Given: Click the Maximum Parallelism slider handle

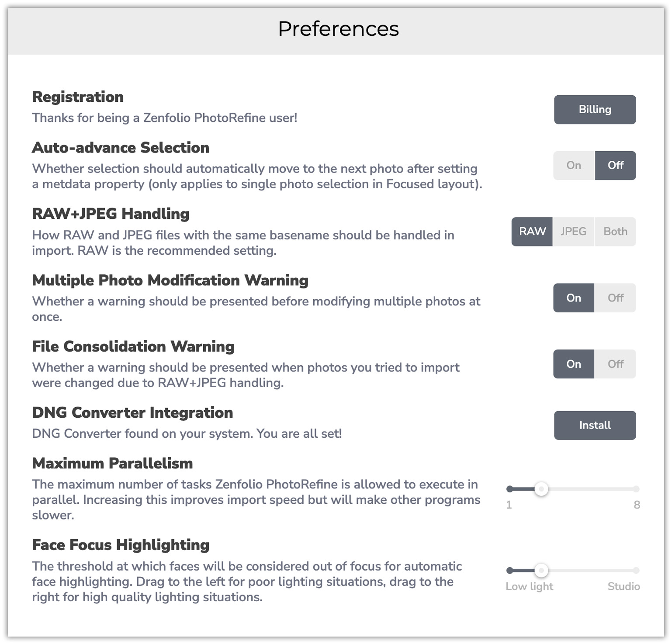Looking at the screenshot, I should tap(541, 488).
